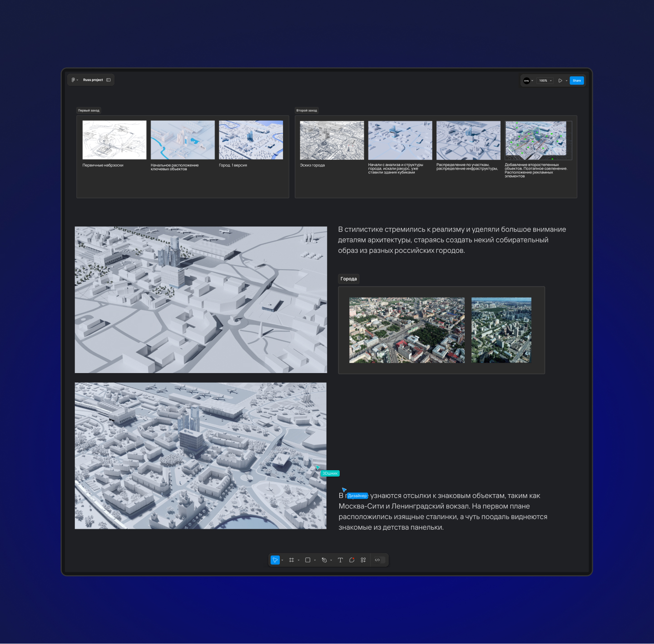This screenshot has width=654, height=644.
Task: Click paragraph starting В стилистике стремились
Action: [452, 240]
